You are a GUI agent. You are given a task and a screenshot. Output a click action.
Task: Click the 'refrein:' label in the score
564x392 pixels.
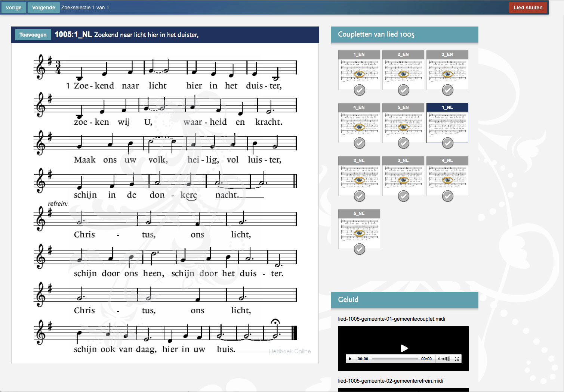click(58, 203)
